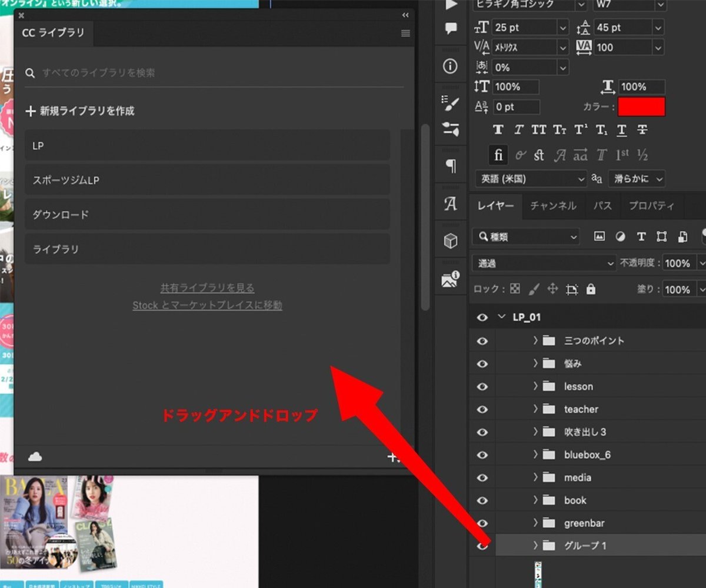Apply Strikethrough text style
706x588 pixels.
642,130
